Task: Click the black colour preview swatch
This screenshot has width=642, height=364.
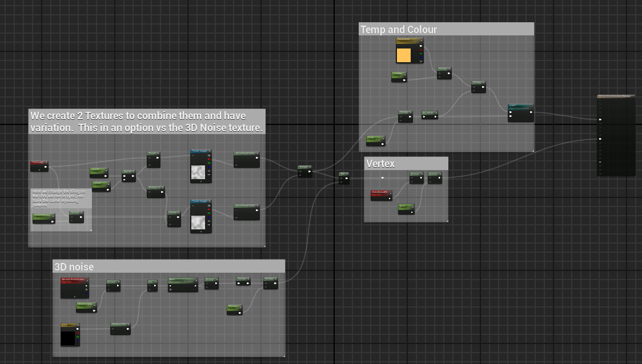Action: point(67,338)
